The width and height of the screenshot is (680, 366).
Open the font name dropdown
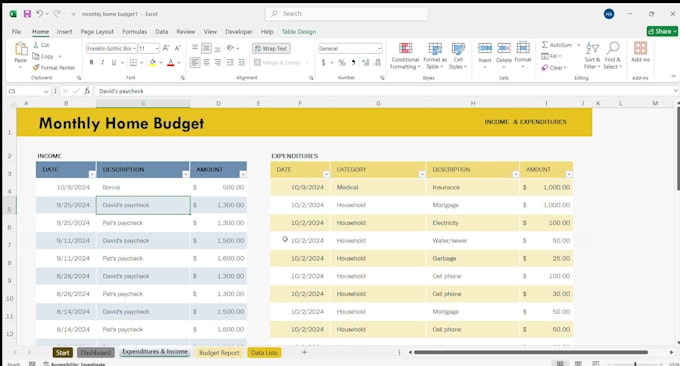pyautogui.click(x=134, y=49)
